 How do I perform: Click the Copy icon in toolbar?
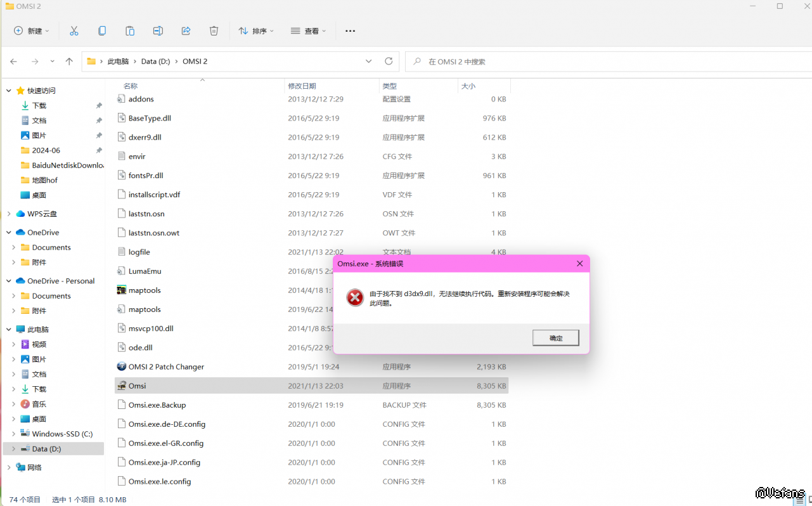102,31
